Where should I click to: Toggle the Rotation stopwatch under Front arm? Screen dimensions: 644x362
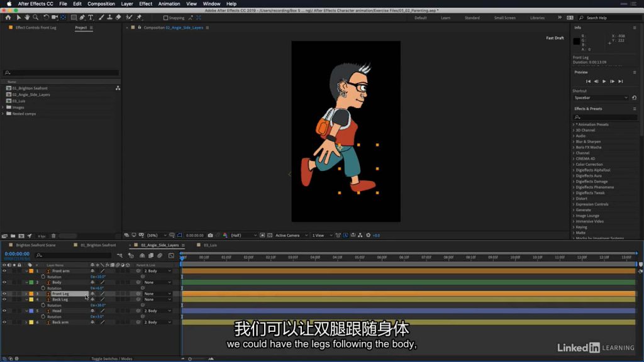(x=43, y=277)
